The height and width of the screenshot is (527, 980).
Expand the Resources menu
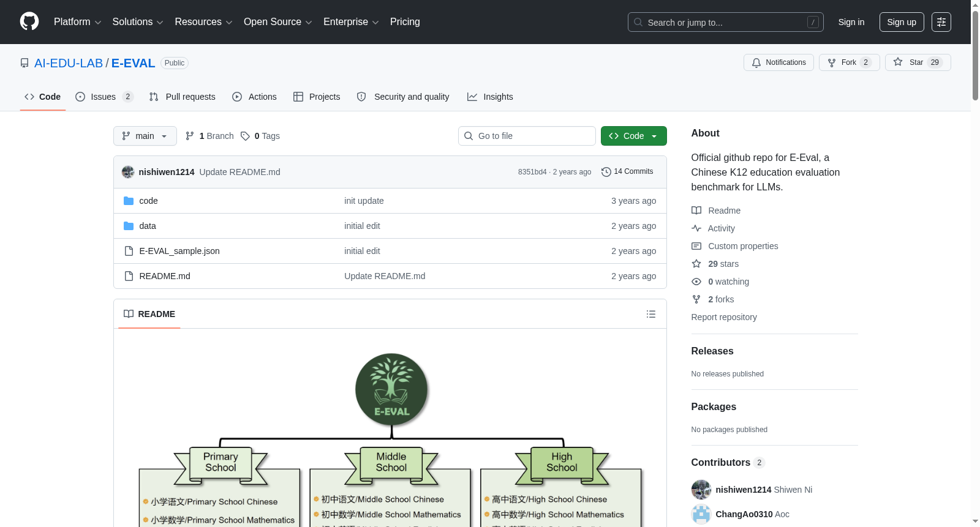(x=203, y=22)
